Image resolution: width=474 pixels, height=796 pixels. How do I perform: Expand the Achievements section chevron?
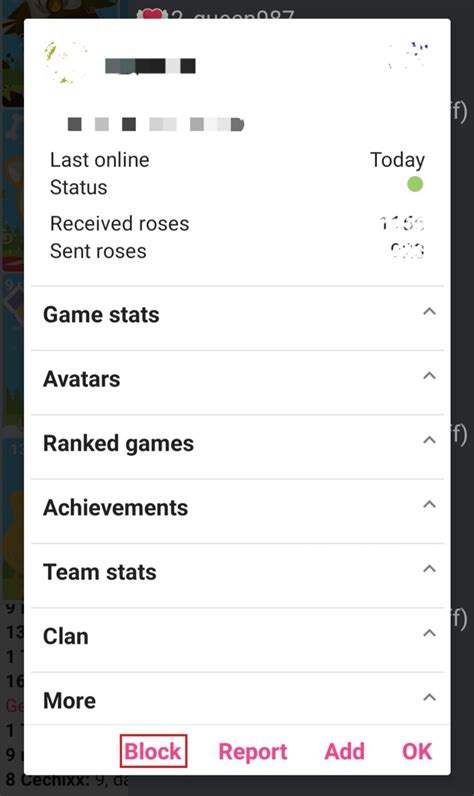(x=429, y=505)
